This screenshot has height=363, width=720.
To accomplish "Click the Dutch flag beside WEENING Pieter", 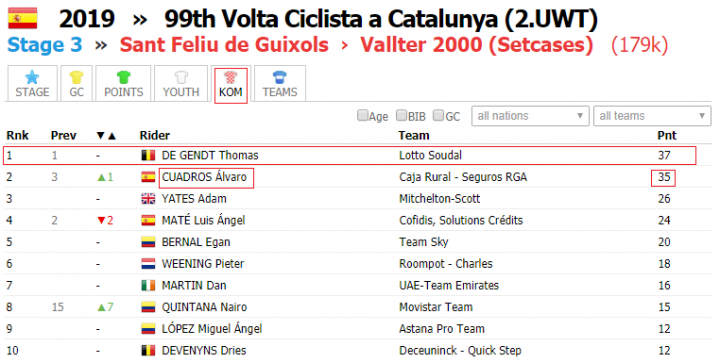I will click(148, 264).
